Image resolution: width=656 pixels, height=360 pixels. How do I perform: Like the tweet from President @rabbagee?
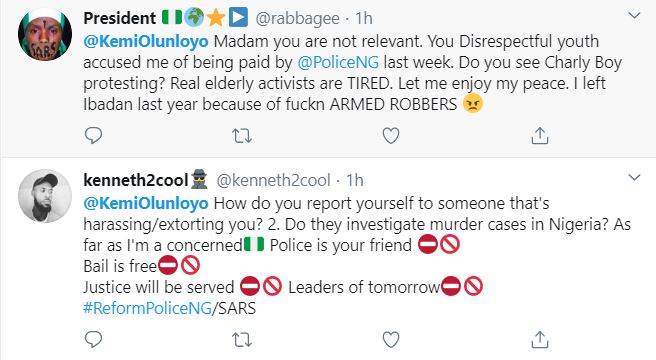click(x=391, y=136)
